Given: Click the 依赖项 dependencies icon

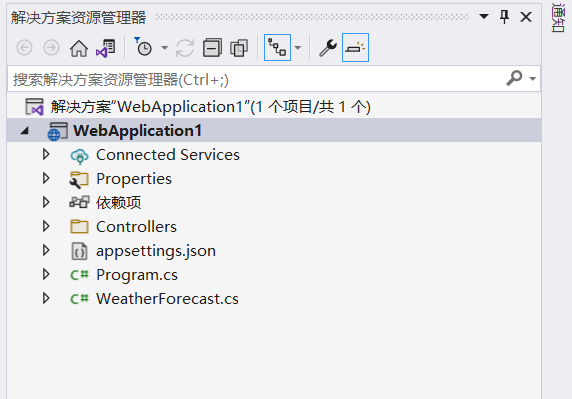Looking at the screenshot, I should (x=79, y=202).
